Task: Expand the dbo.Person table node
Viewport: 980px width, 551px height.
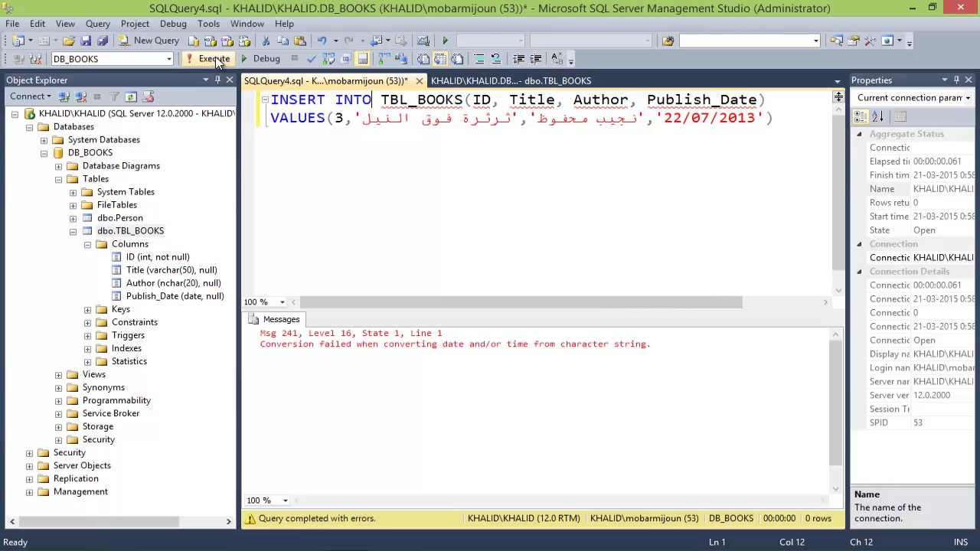Action: pos(73,218)
